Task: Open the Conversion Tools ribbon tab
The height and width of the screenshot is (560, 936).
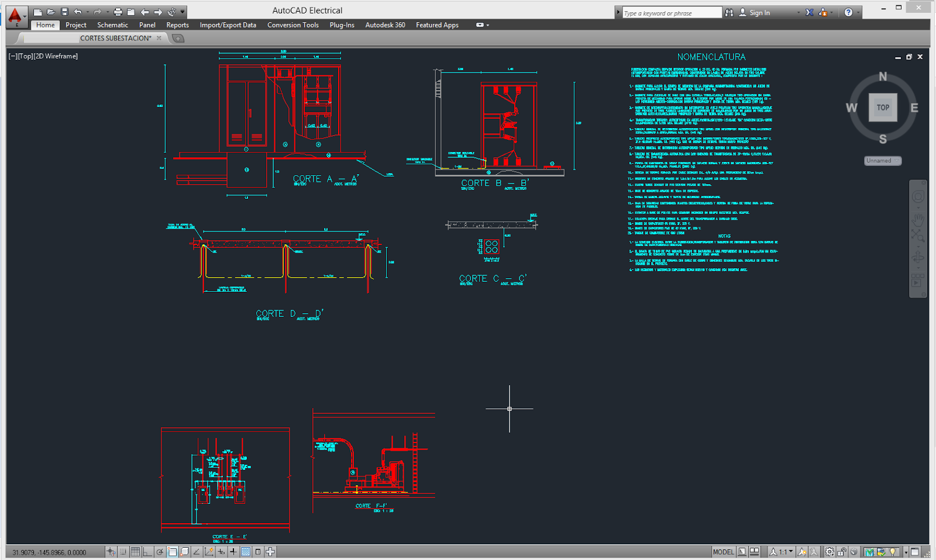Action: [x=292, y=25]
